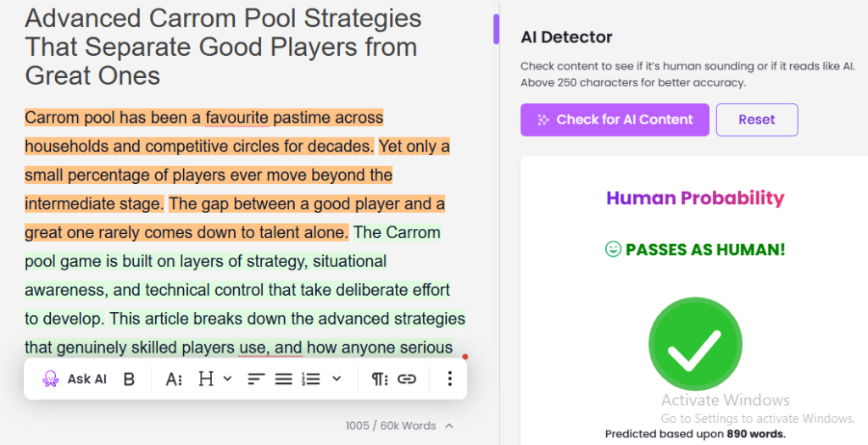Toggle bold formatting
Viewport: 868px width, 445px height.
(x=129, y=379)
